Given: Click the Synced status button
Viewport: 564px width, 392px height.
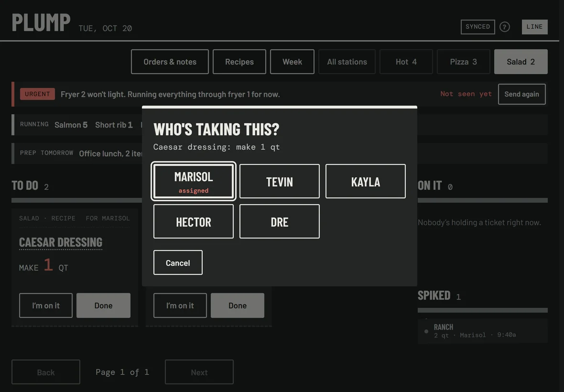Looking at the screenshot, I should pyautogui.click(x=477, y=27).
